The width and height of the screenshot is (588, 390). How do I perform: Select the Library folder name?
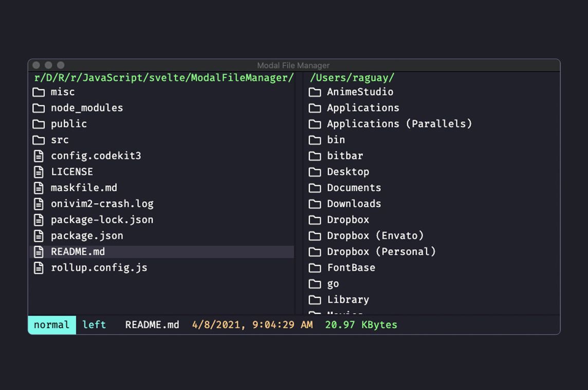click(348, 299)
